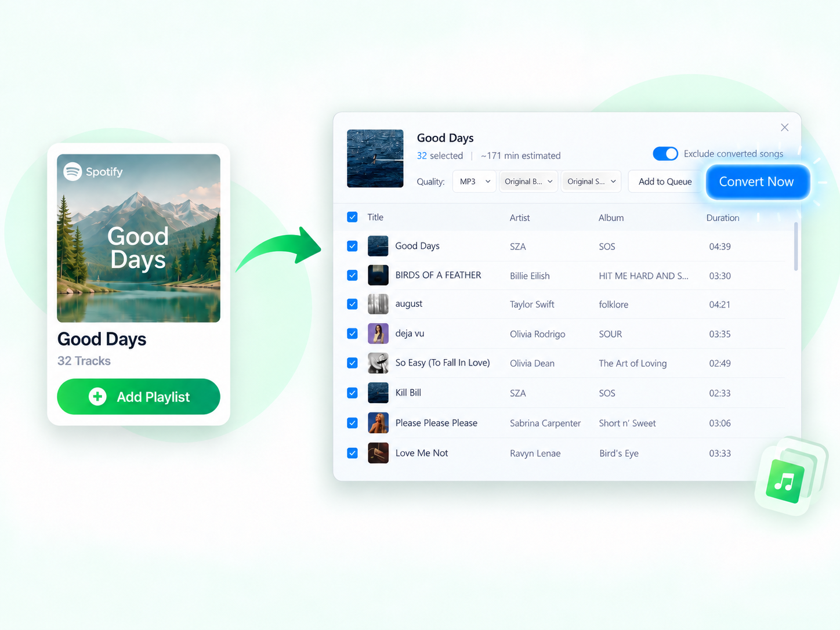Click the Convert Now button
This screenshot has width=840, height=630.
(x=756, y=182)
